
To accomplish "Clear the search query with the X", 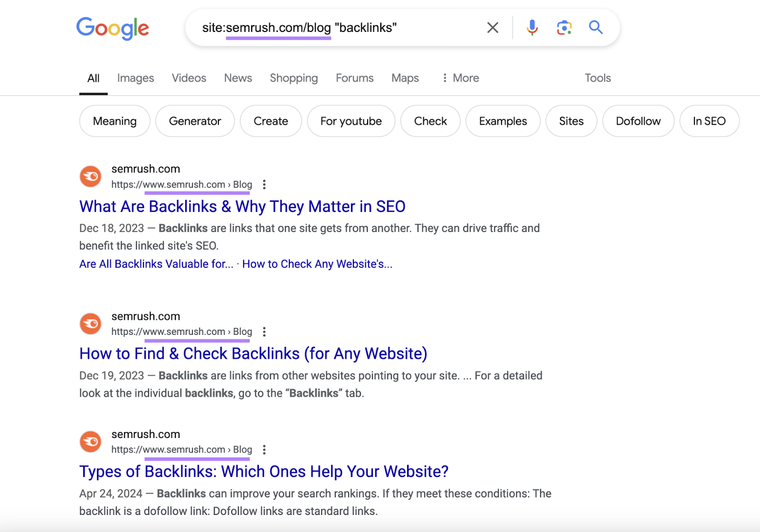I will [x=493, y=28].
